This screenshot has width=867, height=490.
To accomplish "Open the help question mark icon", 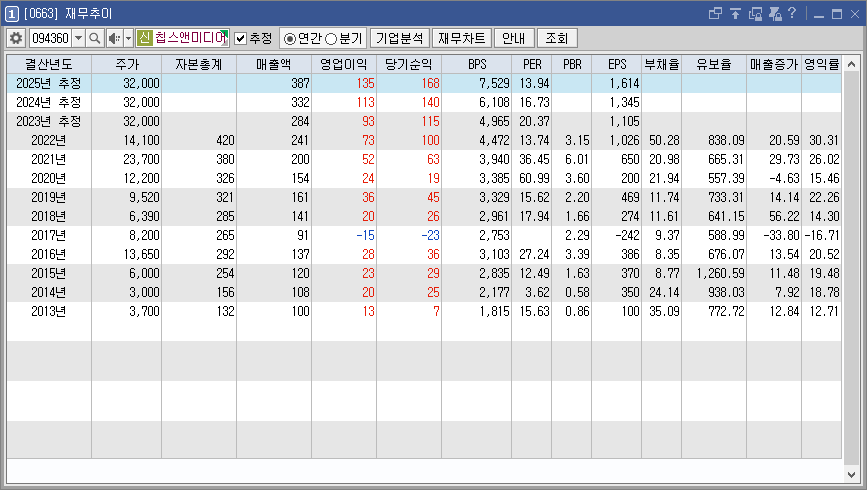I will [792, 13].
